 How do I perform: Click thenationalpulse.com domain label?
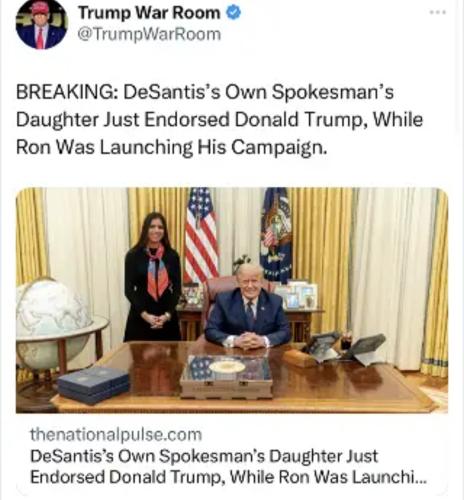click(116, 434)
